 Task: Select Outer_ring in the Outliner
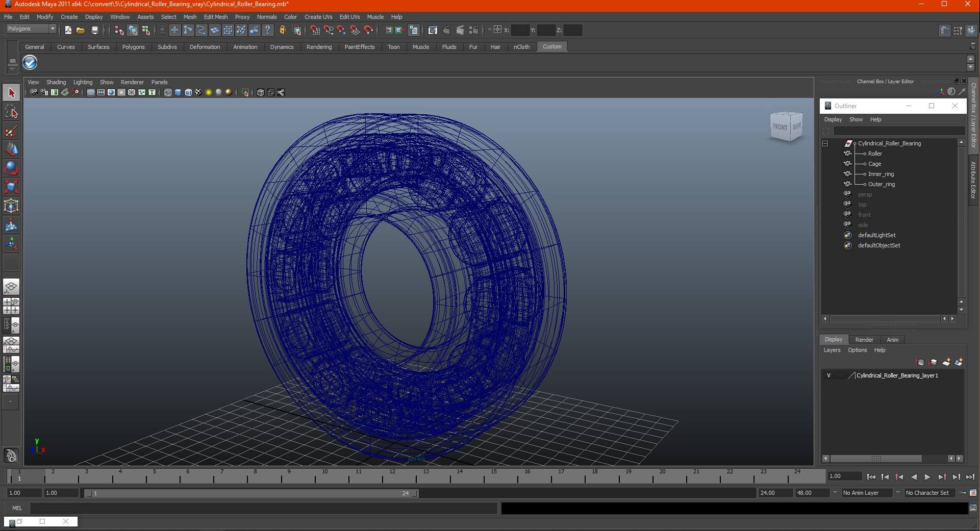(x=882, y=184)
